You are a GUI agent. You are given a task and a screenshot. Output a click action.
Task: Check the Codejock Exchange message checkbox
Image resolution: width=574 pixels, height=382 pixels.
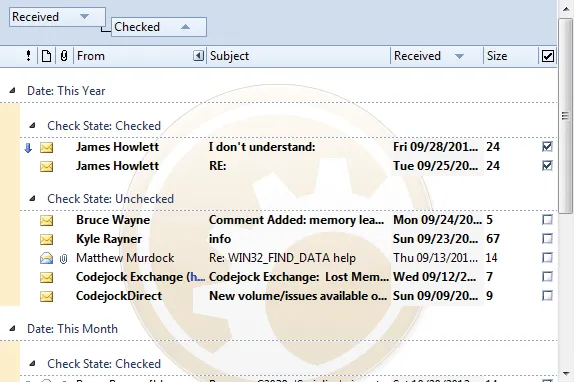[x=547, y=277]
